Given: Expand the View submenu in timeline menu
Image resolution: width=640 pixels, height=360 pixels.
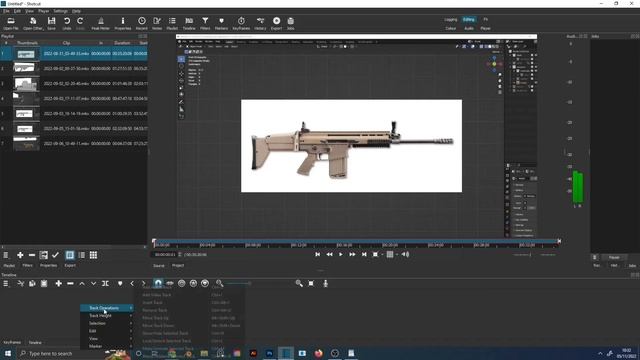Looking at the screenshot, I should (107, 338).
